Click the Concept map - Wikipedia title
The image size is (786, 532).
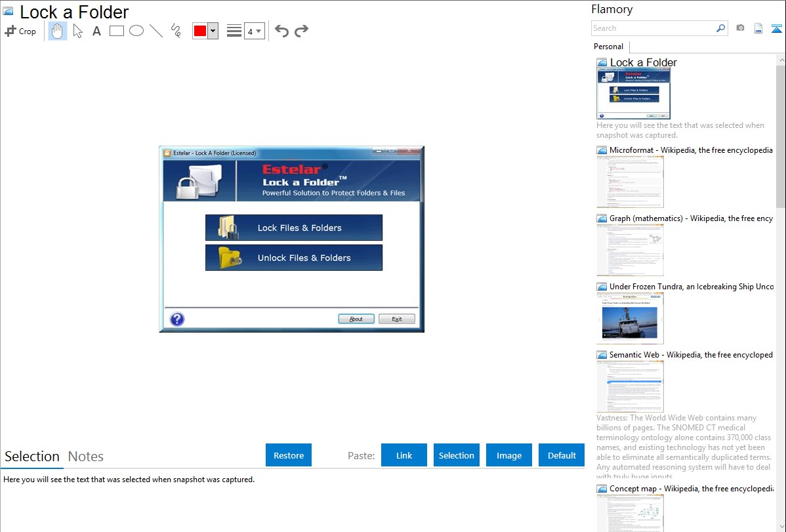[x=691, y=488]
